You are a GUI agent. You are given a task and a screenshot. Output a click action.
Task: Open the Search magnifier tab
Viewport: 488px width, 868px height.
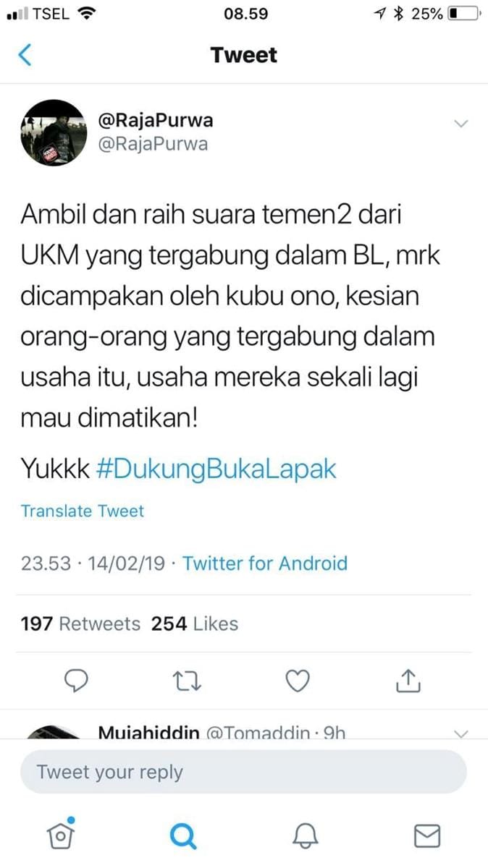183,836
